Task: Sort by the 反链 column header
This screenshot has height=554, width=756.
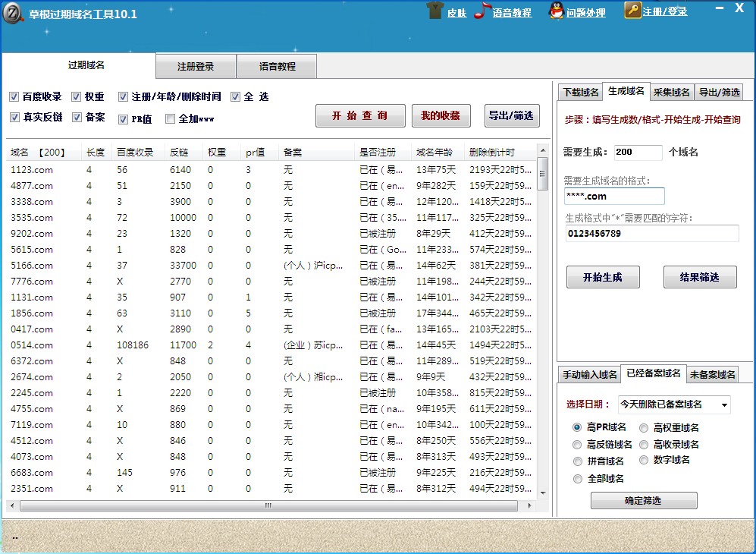Action: point(184,153)
